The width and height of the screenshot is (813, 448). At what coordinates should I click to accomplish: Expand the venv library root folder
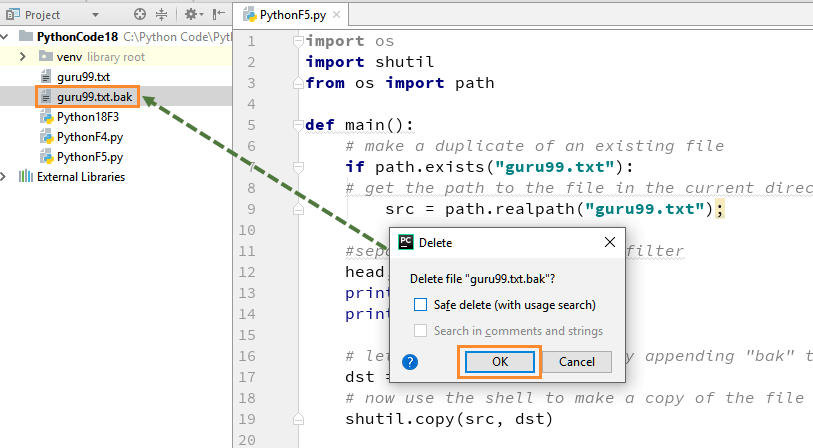[22, 57]
